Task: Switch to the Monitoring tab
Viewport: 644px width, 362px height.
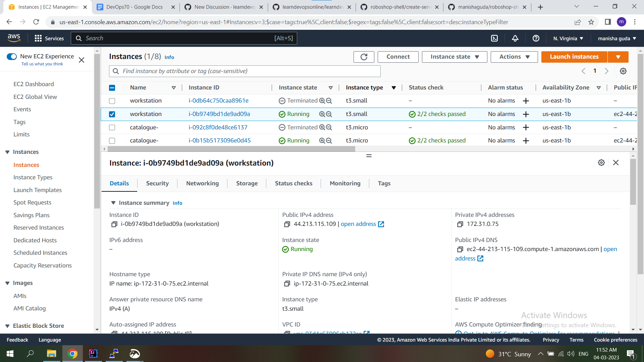Action: point(345,183)
